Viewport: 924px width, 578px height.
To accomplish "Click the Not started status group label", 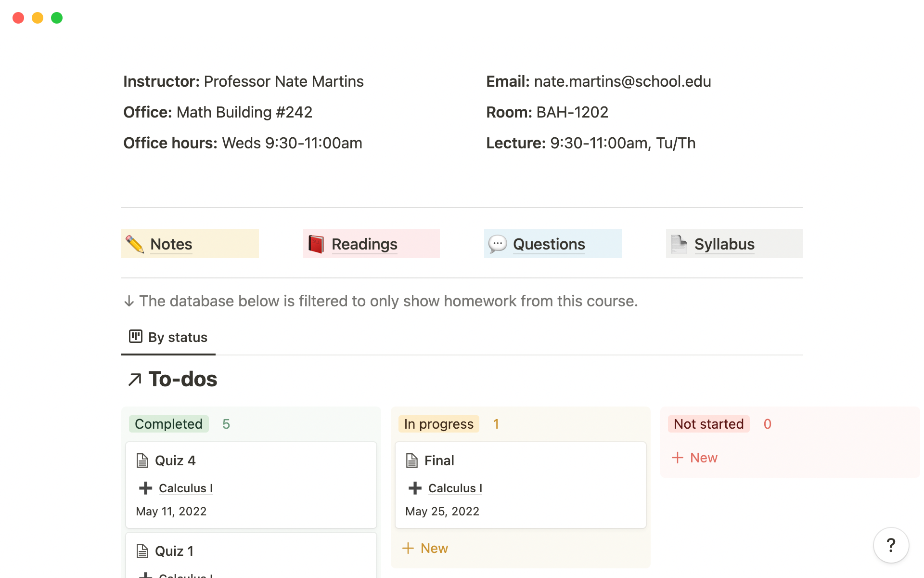I will tap(709, 424).
